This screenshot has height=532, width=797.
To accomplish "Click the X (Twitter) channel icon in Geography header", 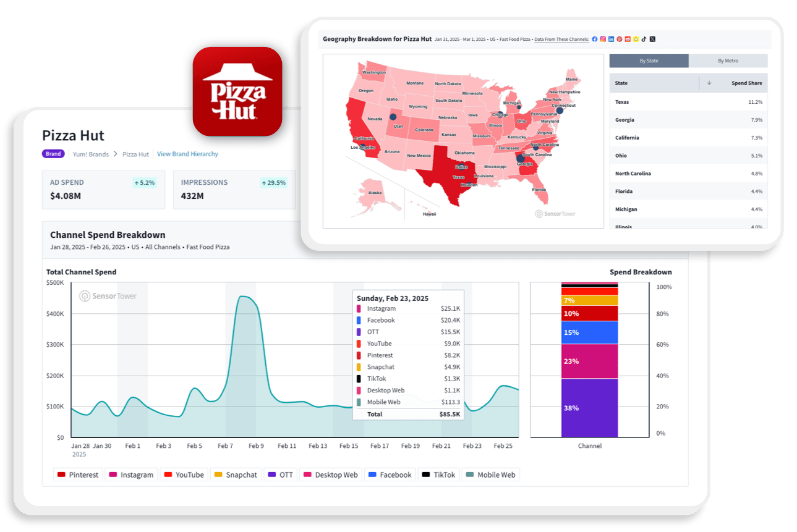I will (x=652, y=39).
